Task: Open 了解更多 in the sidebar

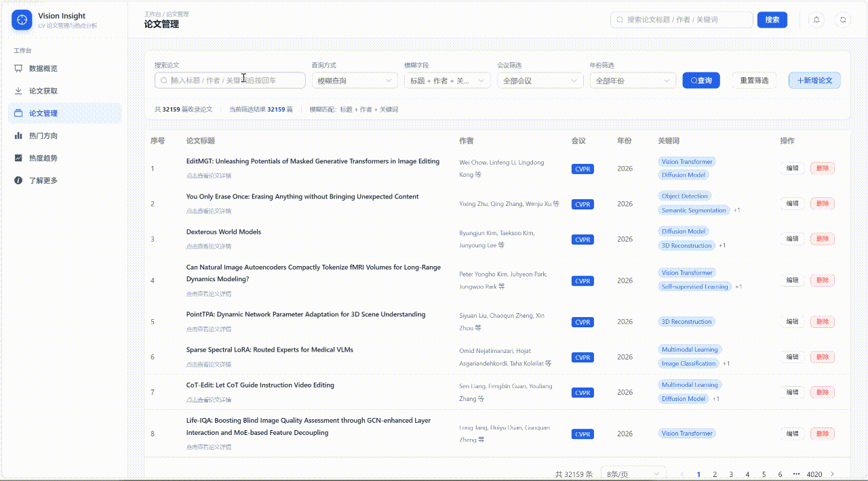Action: click(x=64, y=180)
